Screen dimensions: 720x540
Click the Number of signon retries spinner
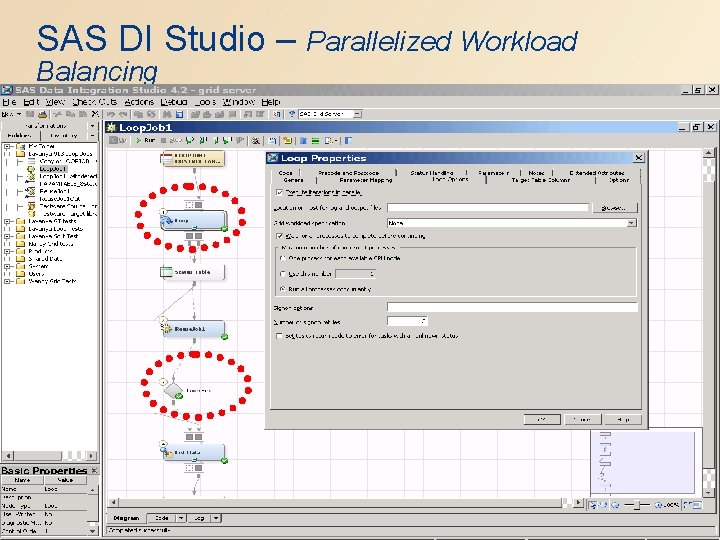(x=407, y=321)
